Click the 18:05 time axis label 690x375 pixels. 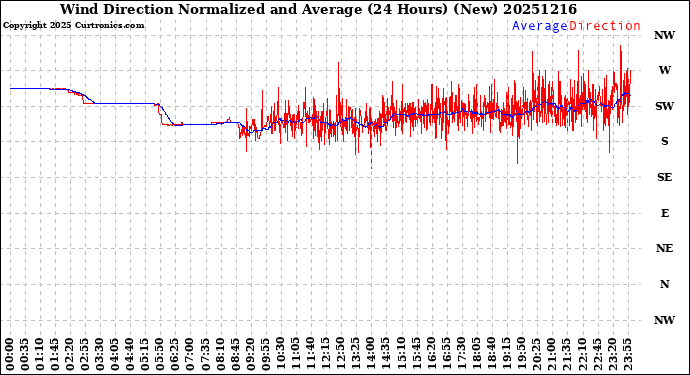(x=476, y=355)
